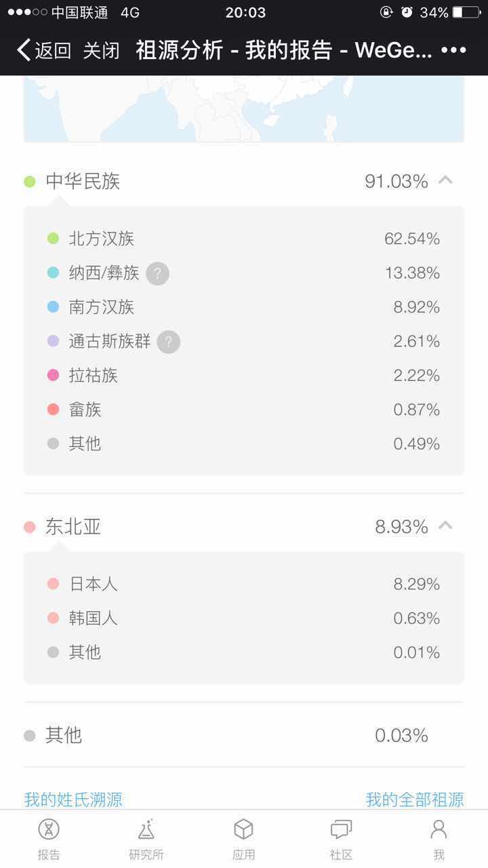Image resolution: width=488 pixels, height=868 pixels.
Task: Open the 报告 tab in bottom bar
Action: tap(49, 838)
